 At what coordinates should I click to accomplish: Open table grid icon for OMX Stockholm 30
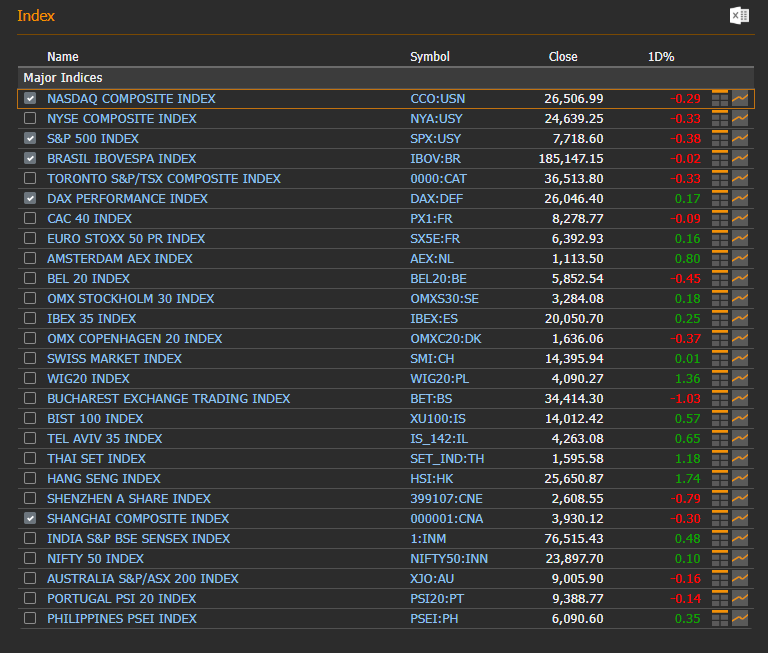click(720, 298)
